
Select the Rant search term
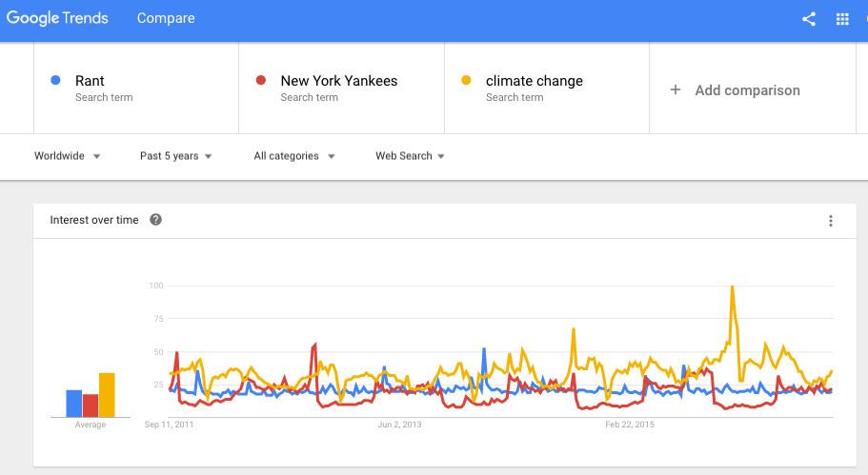point(91,81)
